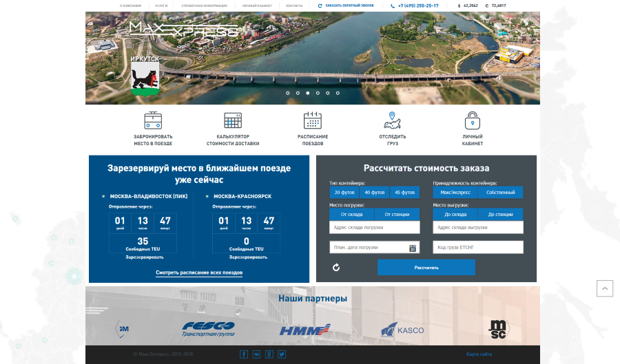Viewport: 620px width, 364px height.
Task: Click the train booking icon
Action: [153, 120]
